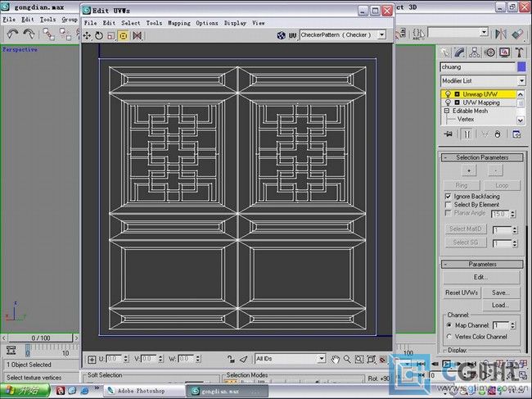Screen dimensions: 532x399
Task: Click the Load... button
Action: click(x=501, y=305)
